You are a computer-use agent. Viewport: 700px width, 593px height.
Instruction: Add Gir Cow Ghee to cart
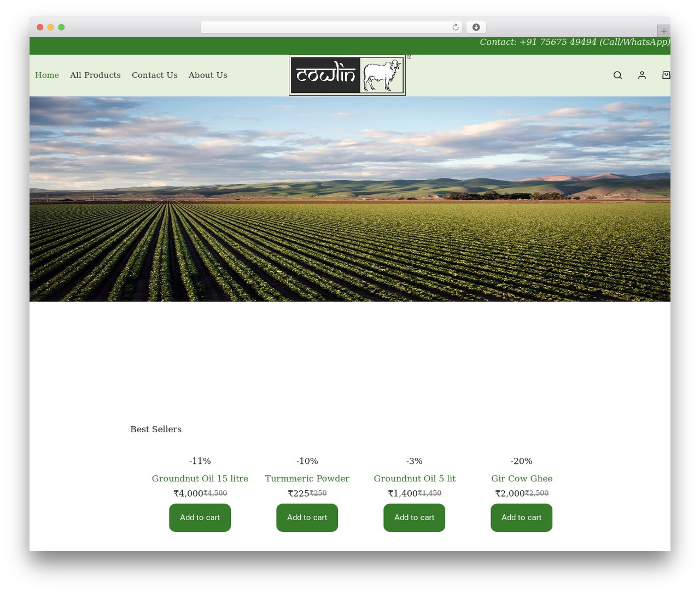pos(522,518)
